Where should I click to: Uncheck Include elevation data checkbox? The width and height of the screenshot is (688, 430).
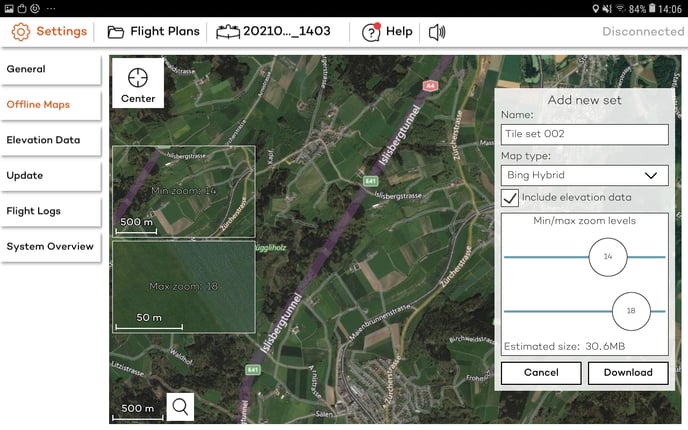click(510, 198)
